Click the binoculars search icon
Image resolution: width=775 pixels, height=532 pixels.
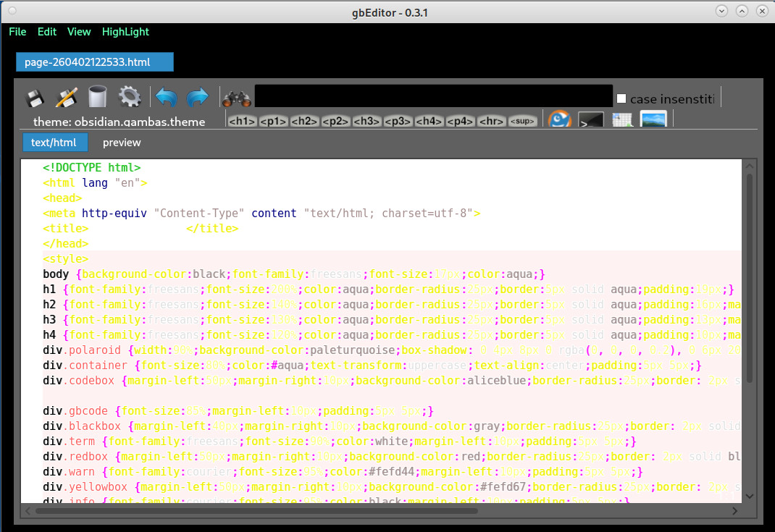pyautogui.click(x=236, y=98)
